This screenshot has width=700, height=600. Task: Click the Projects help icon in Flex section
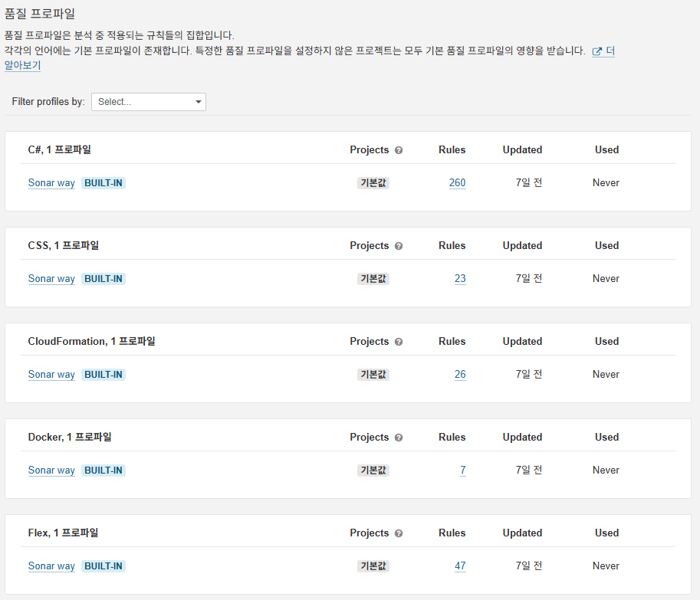coord(399,533)
